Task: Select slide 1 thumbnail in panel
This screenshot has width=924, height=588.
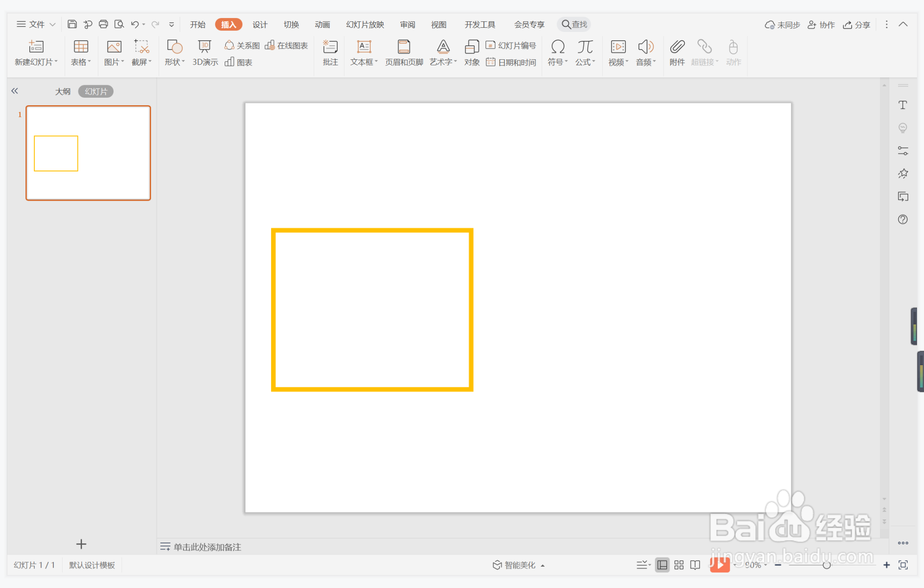Action: click(x=88, y=153)
